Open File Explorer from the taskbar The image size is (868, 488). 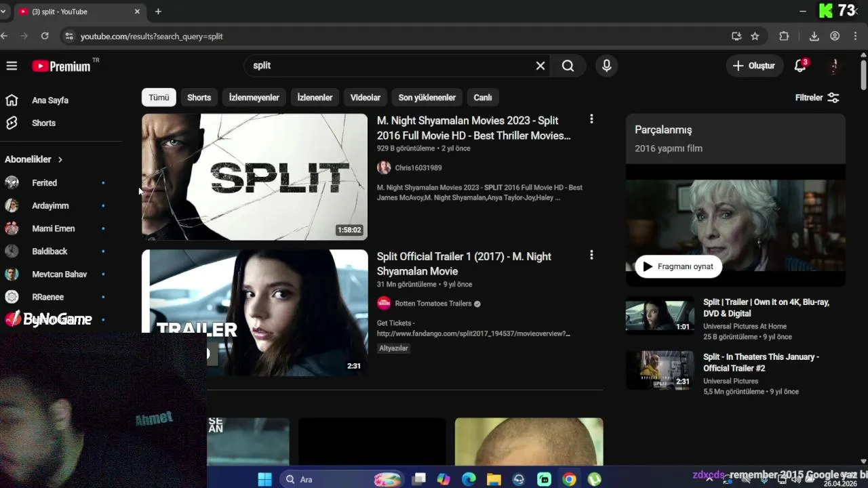click(494, 480)
